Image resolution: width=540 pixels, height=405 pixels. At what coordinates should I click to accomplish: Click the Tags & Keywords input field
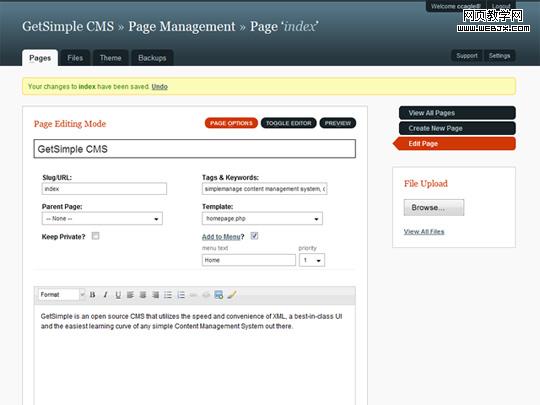(264, 189)
